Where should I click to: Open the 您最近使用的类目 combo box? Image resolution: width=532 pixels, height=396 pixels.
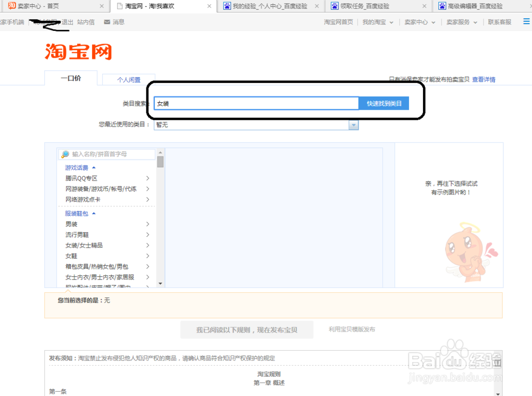point(256,125)
